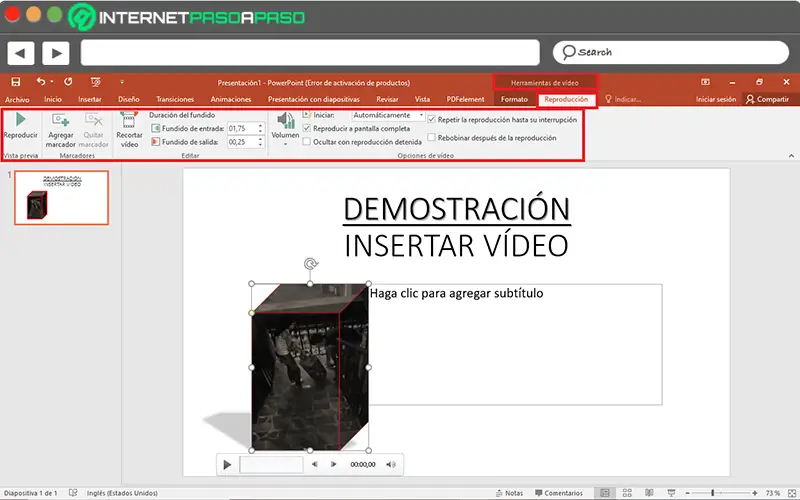Click the spell check icon in status bar
This screenshot has height=500, width=800.
coord(73,493)
